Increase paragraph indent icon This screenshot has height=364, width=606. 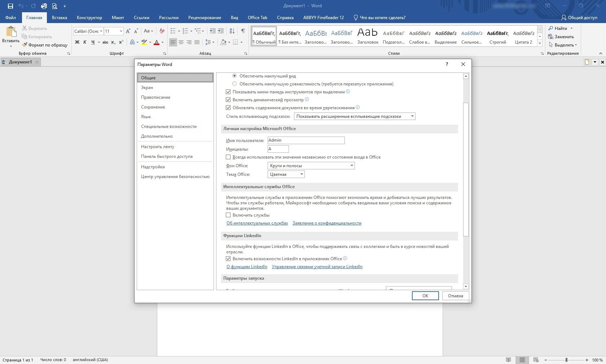click(x=221, y=31)
